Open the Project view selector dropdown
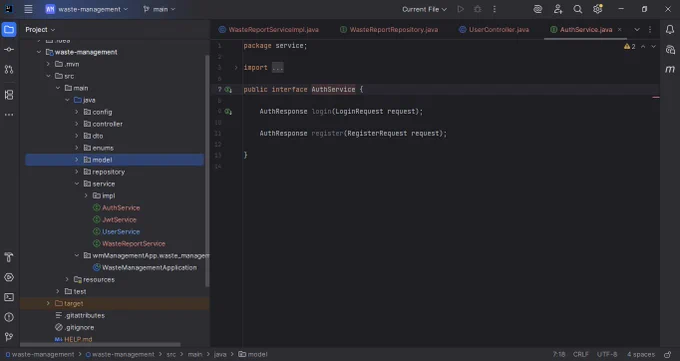Viewport: 680px width, 361px height. click(40, 30)
